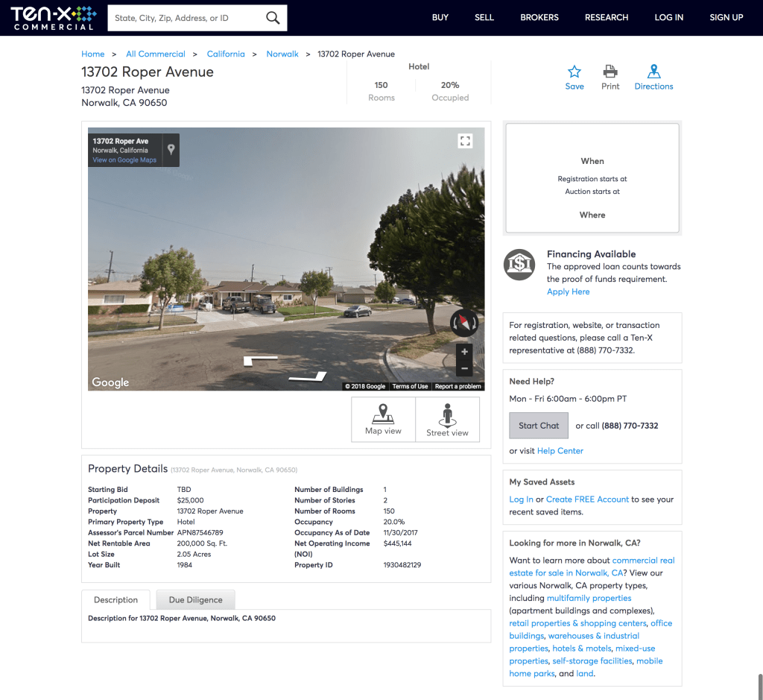Save listing with the star icon
The width and height of the screenshot is (763, 700).
tap(574, 72)
